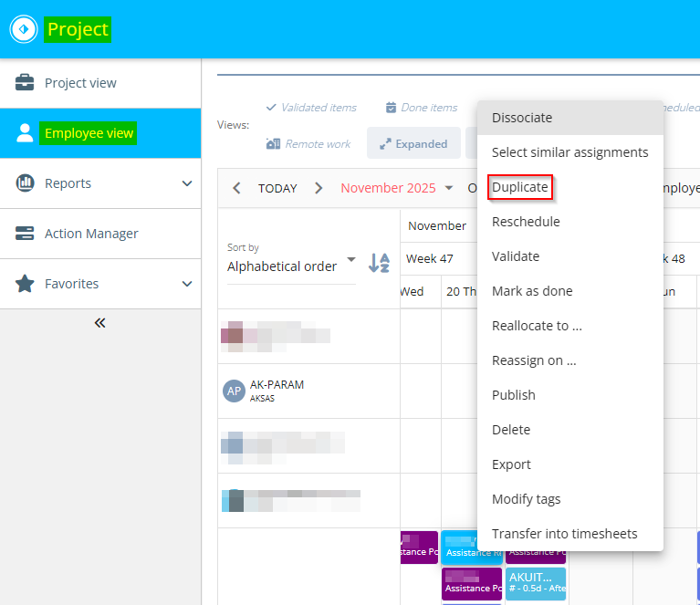Toggle the Done items view filter
This screenshot has width=700, height=605.
[421, 108]
